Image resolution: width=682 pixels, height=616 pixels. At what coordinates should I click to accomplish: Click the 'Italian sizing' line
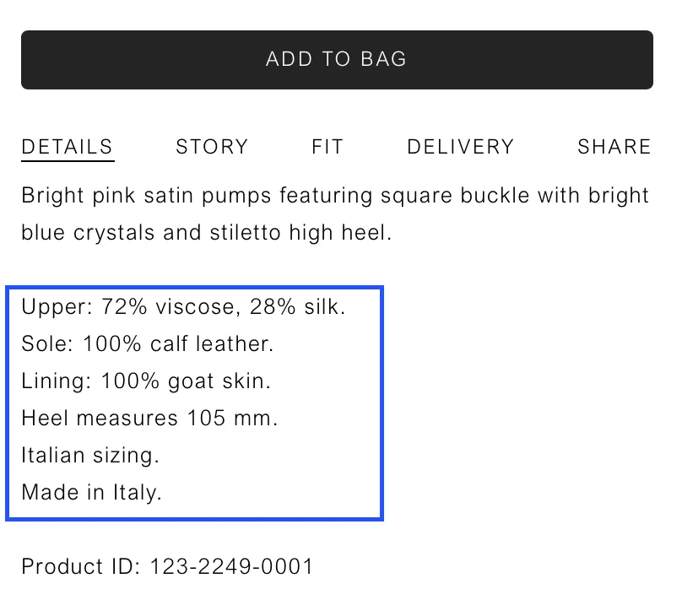90,456
